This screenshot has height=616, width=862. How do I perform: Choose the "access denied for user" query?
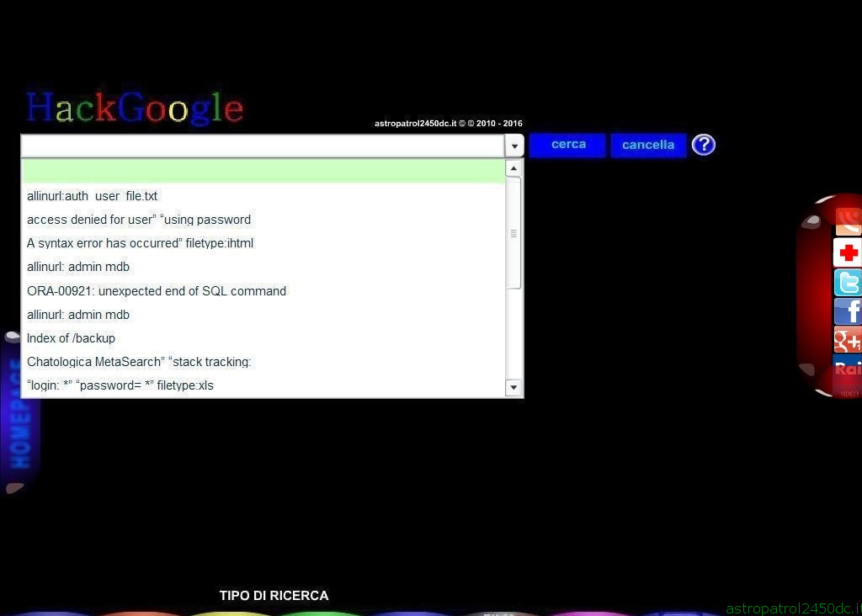(x=263, y=220)
